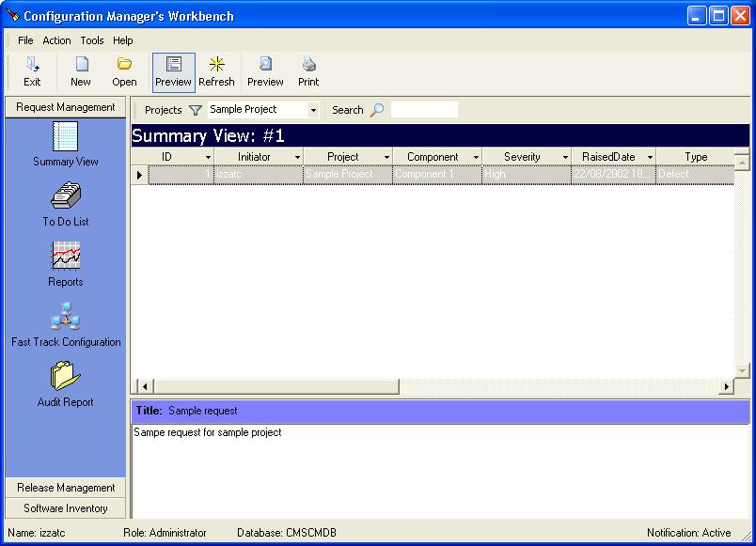Select the row indicator arrow for row 1
The image size is (756, 546).
140,175
